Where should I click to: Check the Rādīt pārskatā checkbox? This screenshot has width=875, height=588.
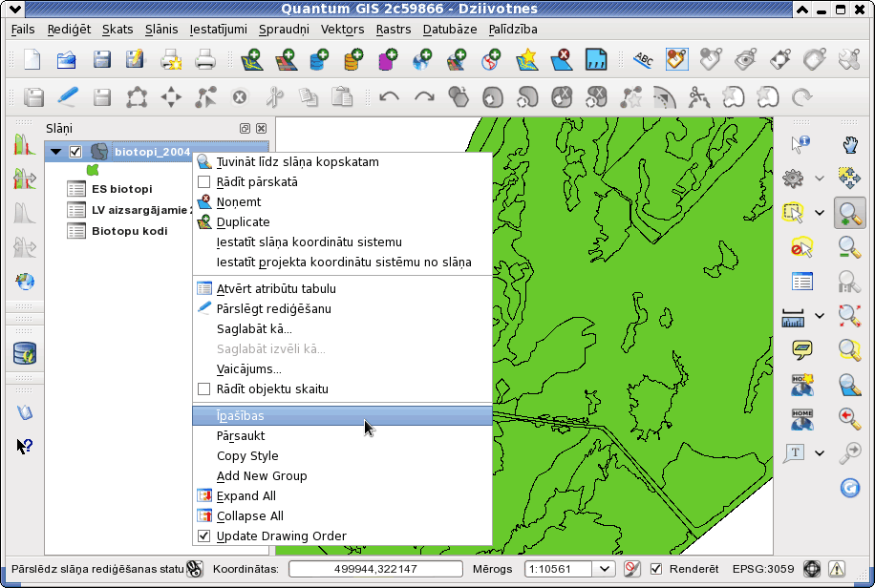point(204,182)
